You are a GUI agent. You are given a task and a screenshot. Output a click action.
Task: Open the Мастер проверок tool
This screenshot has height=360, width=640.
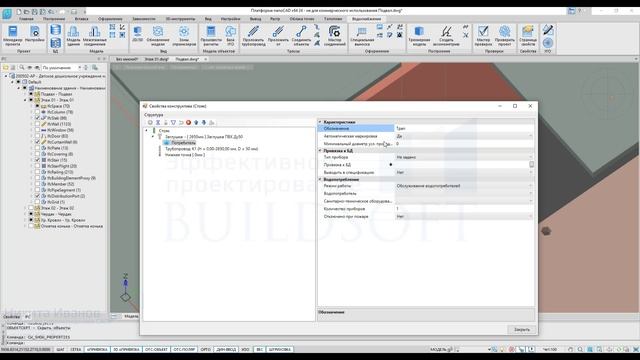(483, 36)
